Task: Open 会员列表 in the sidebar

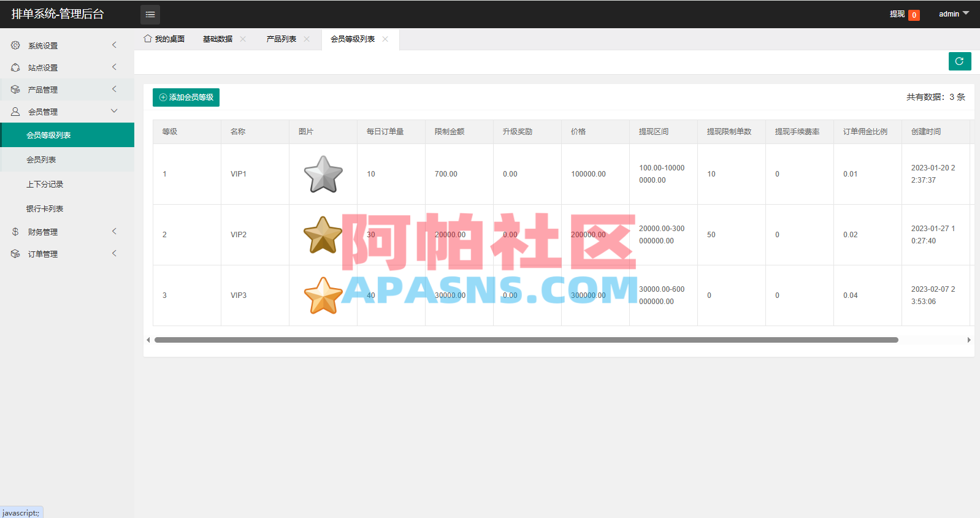Action: coord(67,159)
